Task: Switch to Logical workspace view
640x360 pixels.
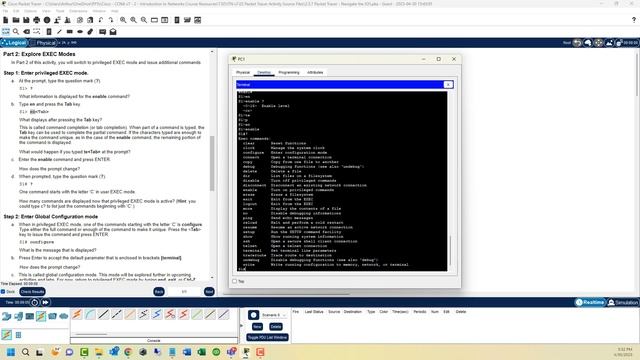Action: coord(14,42)
